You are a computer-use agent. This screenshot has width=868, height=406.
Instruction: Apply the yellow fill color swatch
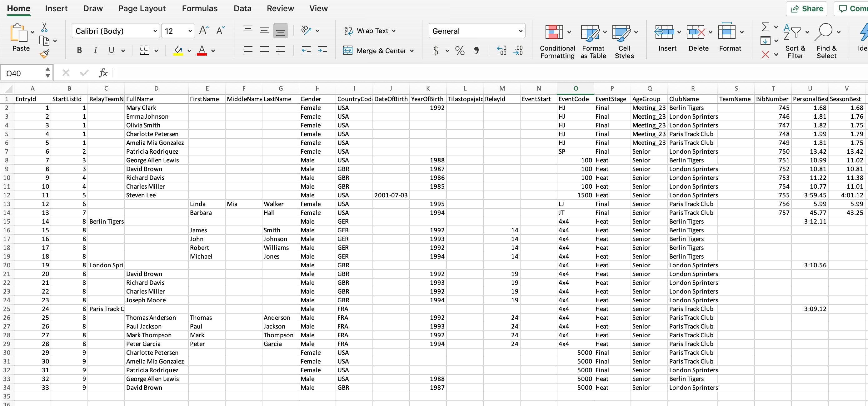[178, 51]
